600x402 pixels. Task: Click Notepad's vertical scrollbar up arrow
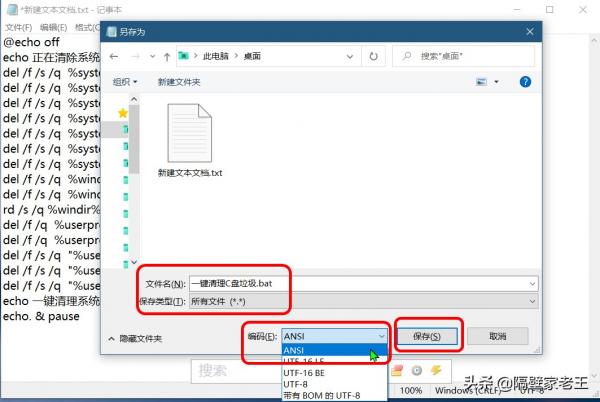coord(595,40)
